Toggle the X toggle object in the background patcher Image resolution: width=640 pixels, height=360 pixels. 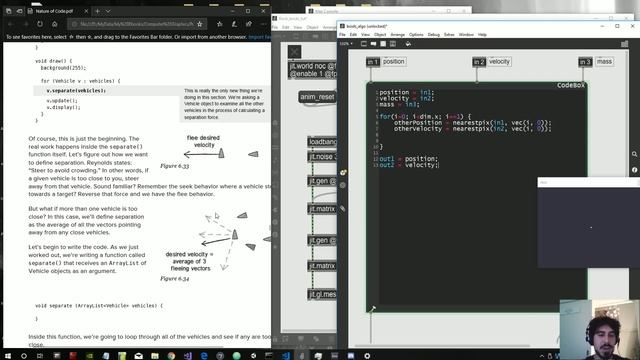[x=294, y=52]
